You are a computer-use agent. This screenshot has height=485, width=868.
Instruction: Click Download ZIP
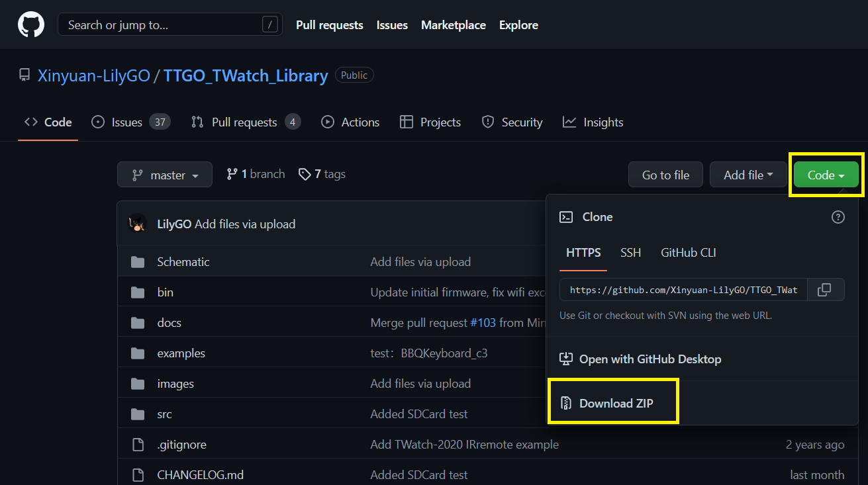(x=616, y=403)
